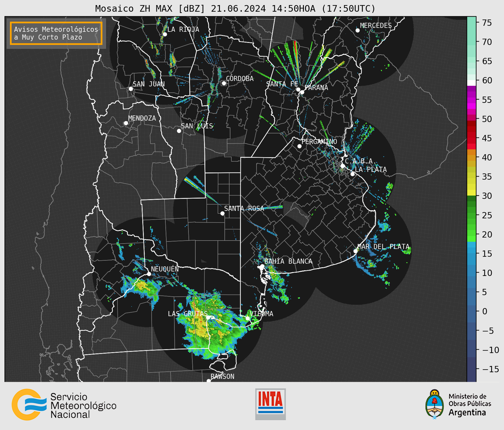The width and height of the screenshot is (504, 430).
Task: Click the MAR DEL PLATA label
Action: [383, 247]
